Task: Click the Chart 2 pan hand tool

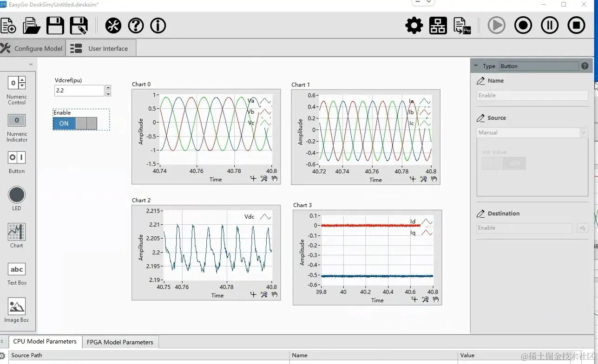Action: pos(275,294)
